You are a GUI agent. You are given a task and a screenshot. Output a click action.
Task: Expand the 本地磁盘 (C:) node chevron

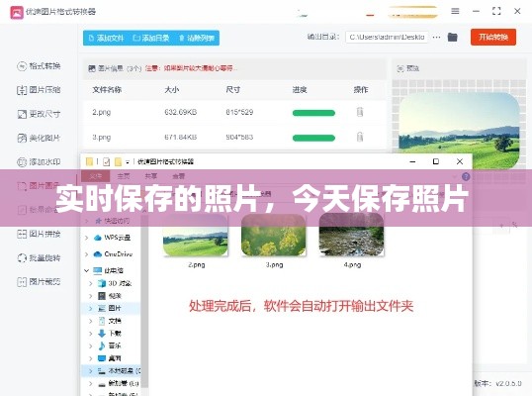pyautogui.click(x=91, y=371)
